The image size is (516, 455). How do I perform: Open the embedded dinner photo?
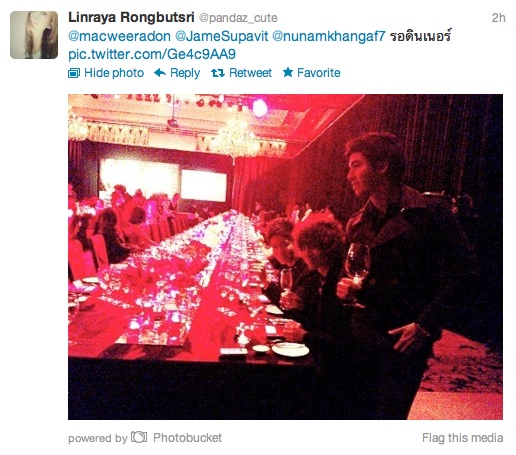click(x=285, y=257)
